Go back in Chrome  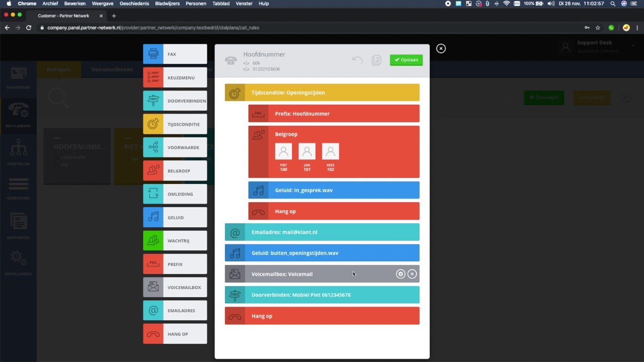pyautogui.click(x=7, y=28)
